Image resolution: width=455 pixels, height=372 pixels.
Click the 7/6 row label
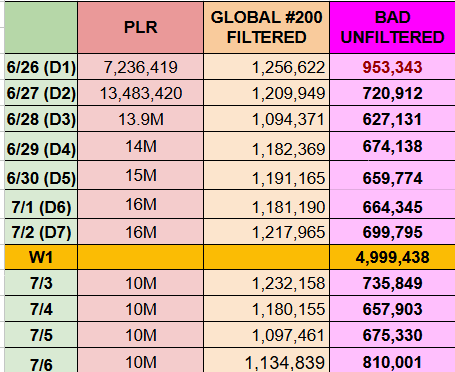click(x=41, y=360)
